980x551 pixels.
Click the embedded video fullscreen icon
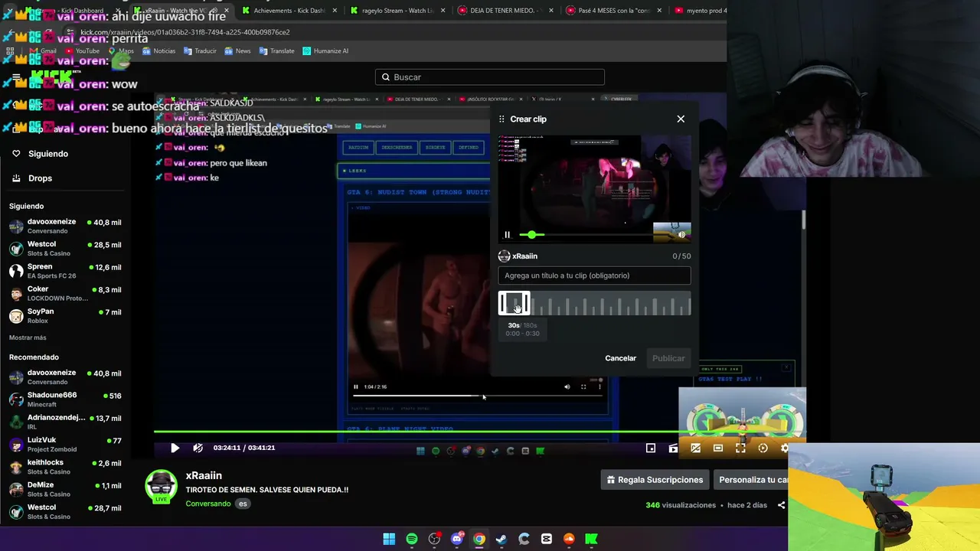(x=583, y=386)
